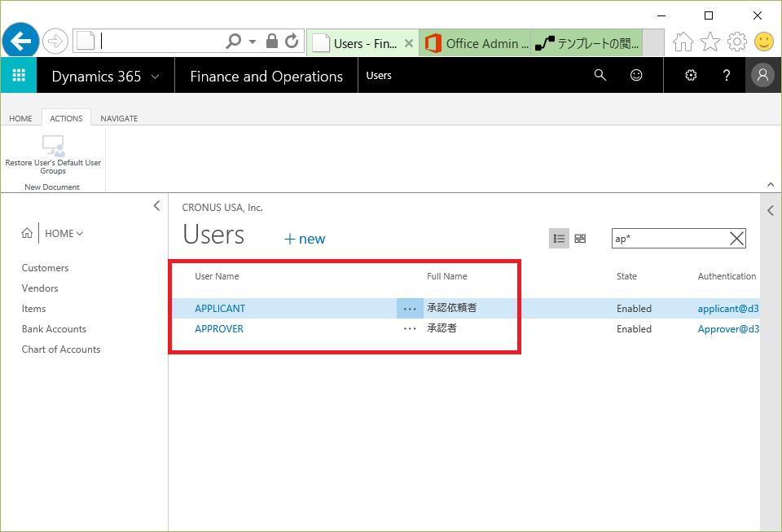Clear the ap* search filter with X

point(736,239)
